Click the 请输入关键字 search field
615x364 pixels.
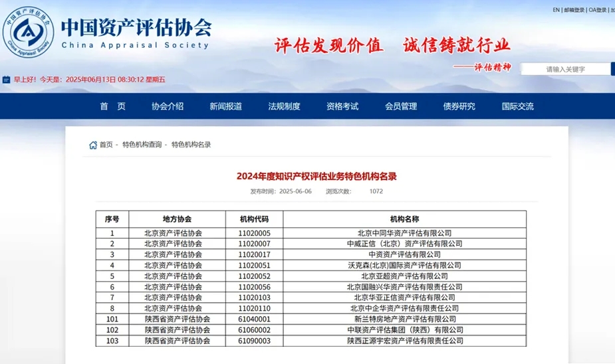click(566, 69)
